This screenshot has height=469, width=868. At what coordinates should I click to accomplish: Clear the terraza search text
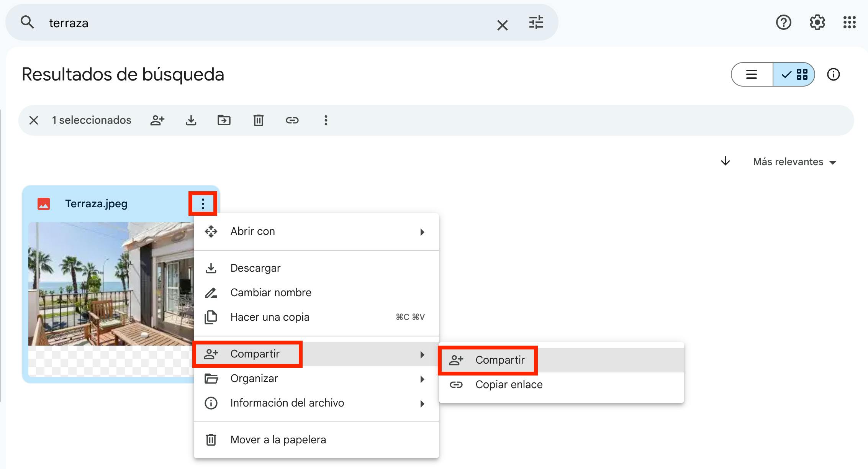click(502, 25)
